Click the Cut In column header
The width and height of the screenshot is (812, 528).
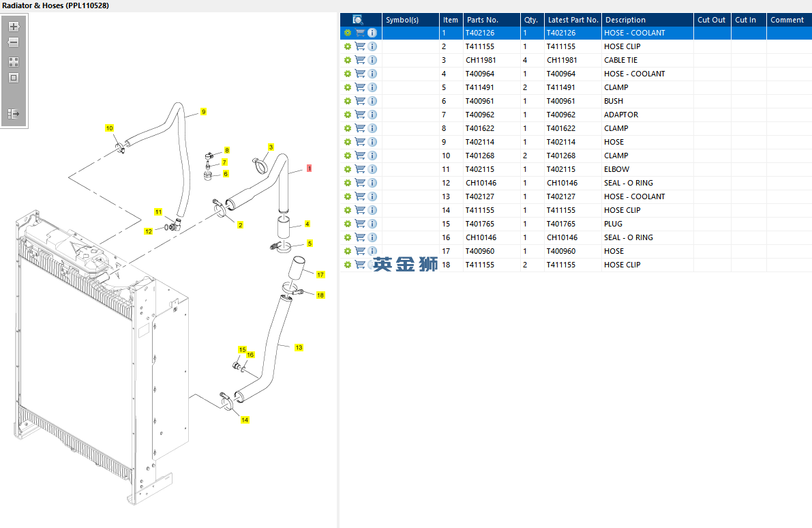click(749, 20)
